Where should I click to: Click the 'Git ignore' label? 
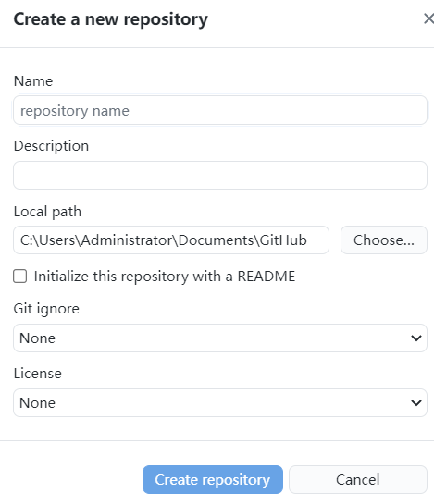click(46, 309)
